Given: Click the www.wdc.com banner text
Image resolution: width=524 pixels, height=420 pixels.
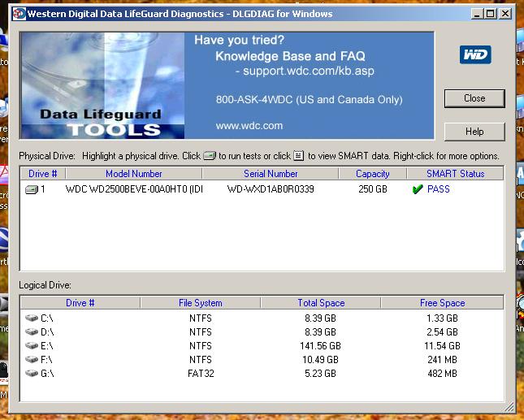Looking at the screenshot, I should [249, 126].
